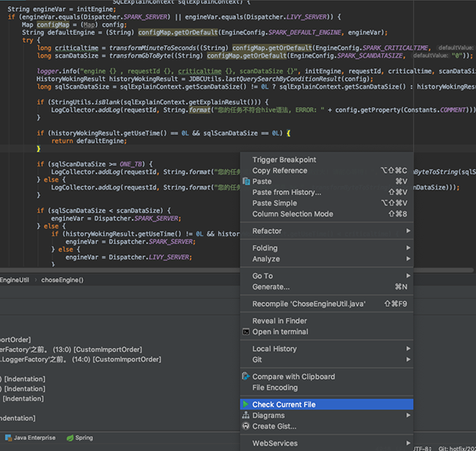
Task: Click green play icon for Check Current File
Action: pyautogui.click(x=246, y=404)
